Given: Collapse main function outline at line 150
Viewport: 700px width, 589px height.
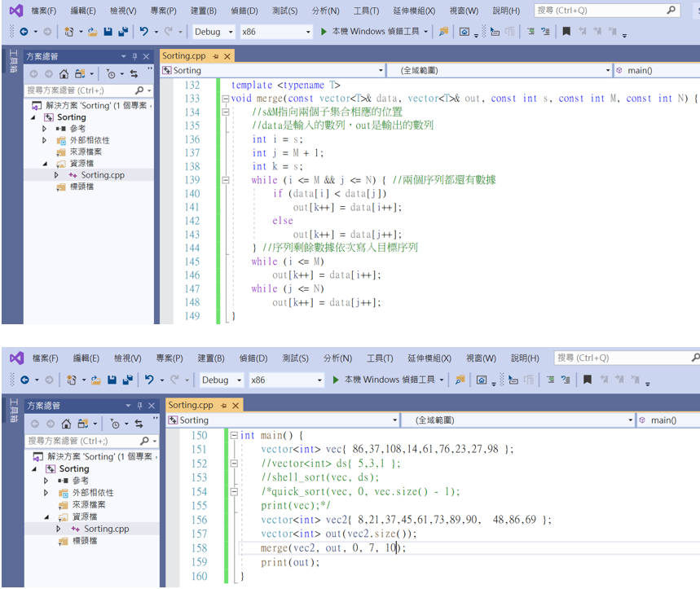Looking at the screenshot, I should pyautogui.click(x=234, y=435).
